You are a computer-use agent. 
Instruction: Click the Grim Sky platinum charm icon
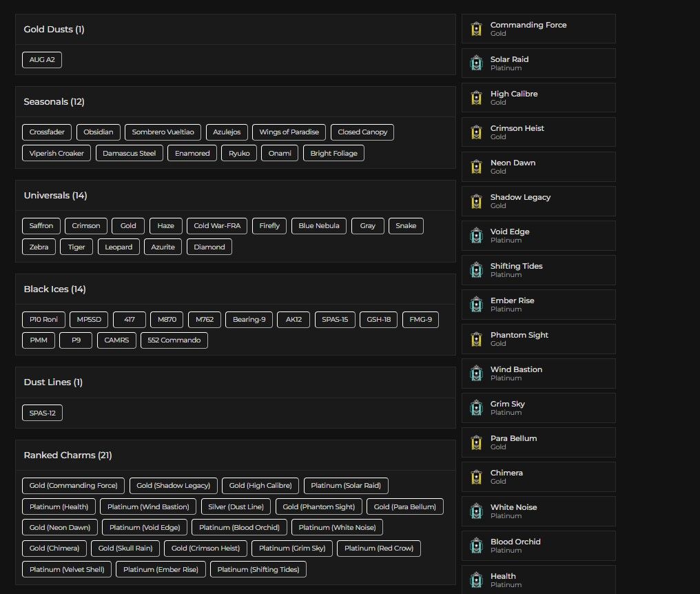[476, 408]
